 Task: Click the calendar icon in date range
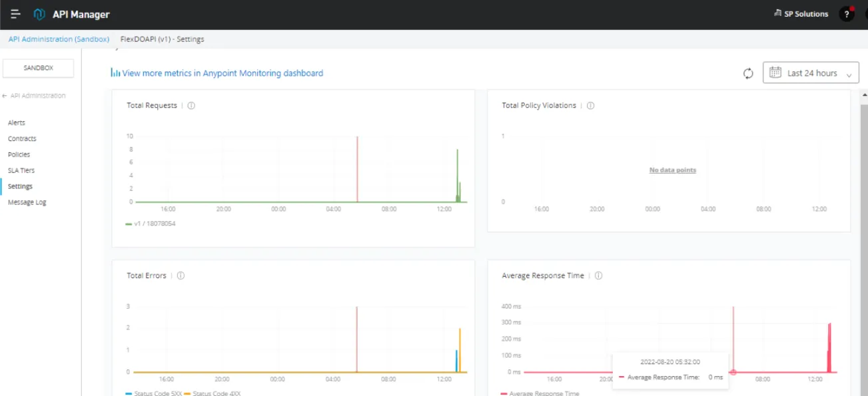tap(775, 73)
